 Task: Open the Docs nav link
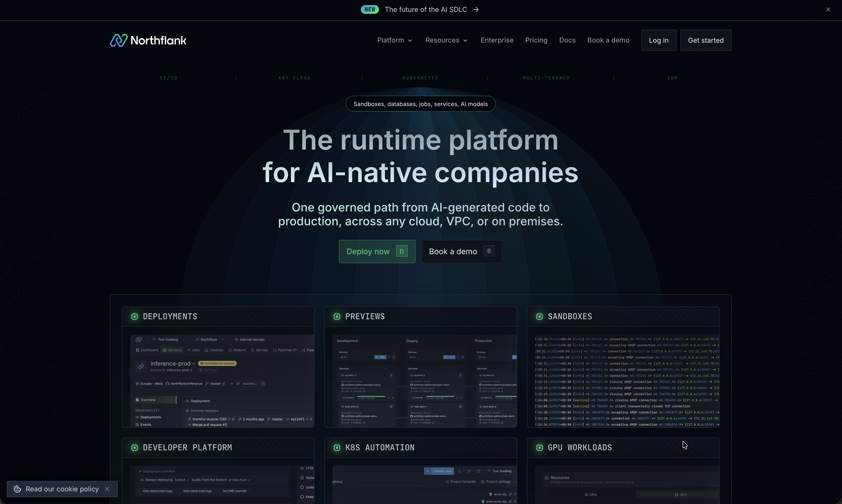567,40
